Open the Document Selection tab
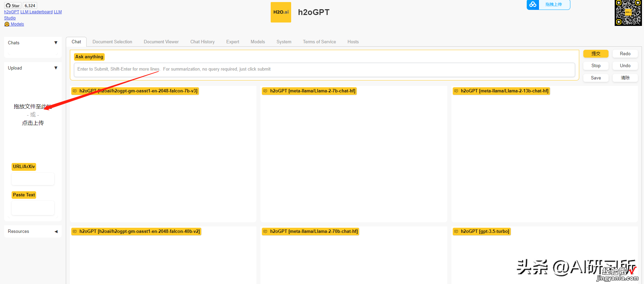The image size is (644, 284). pos(112,42)
